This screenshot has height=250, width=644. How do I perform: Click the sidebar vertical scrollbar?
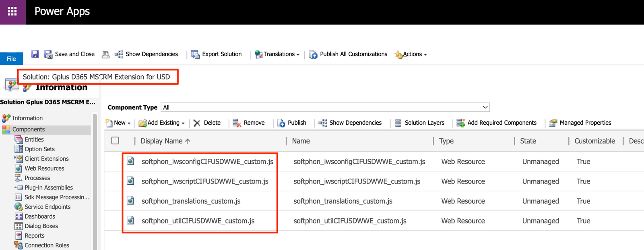click(x=95, y=181)
